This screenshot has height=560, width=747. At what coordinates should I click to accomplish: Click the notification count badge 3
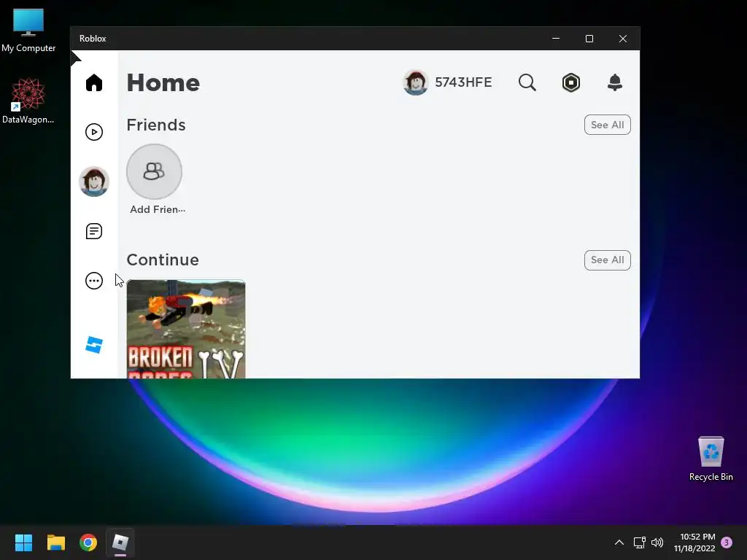coord(727,542)
